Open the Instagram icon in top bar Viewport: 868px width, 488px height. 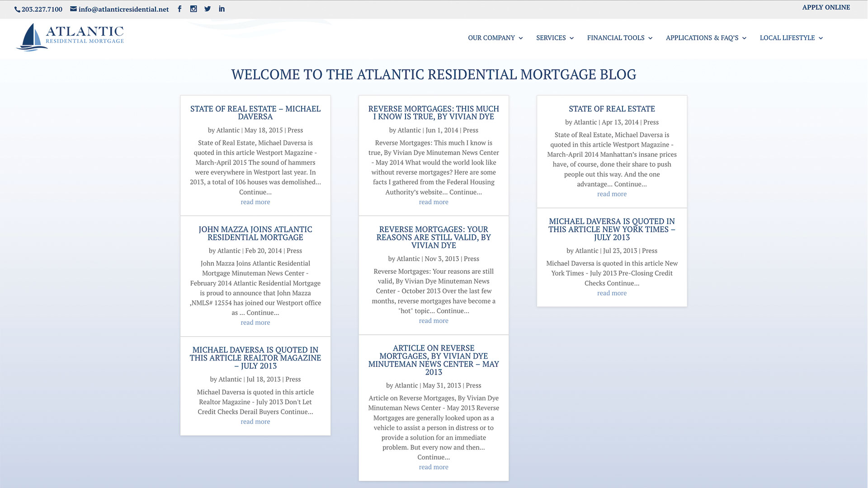pyautogui.click(x=193, y=9)
